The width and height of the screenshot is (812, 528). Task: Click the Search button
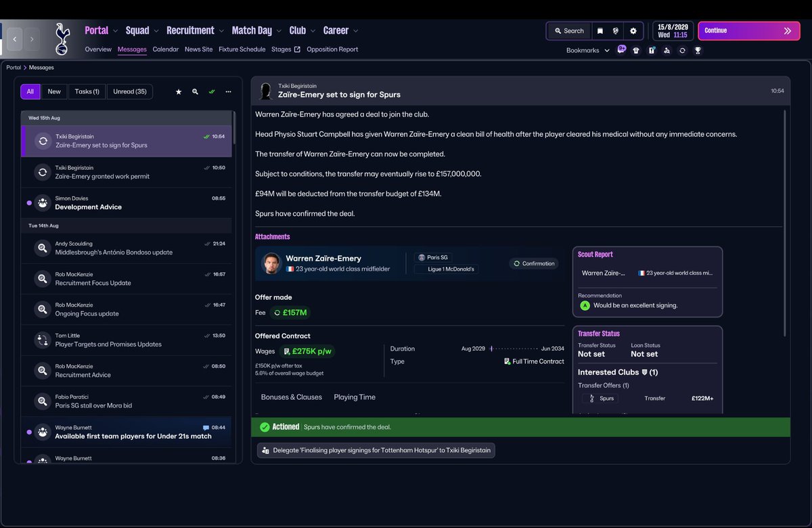[568, 30]
